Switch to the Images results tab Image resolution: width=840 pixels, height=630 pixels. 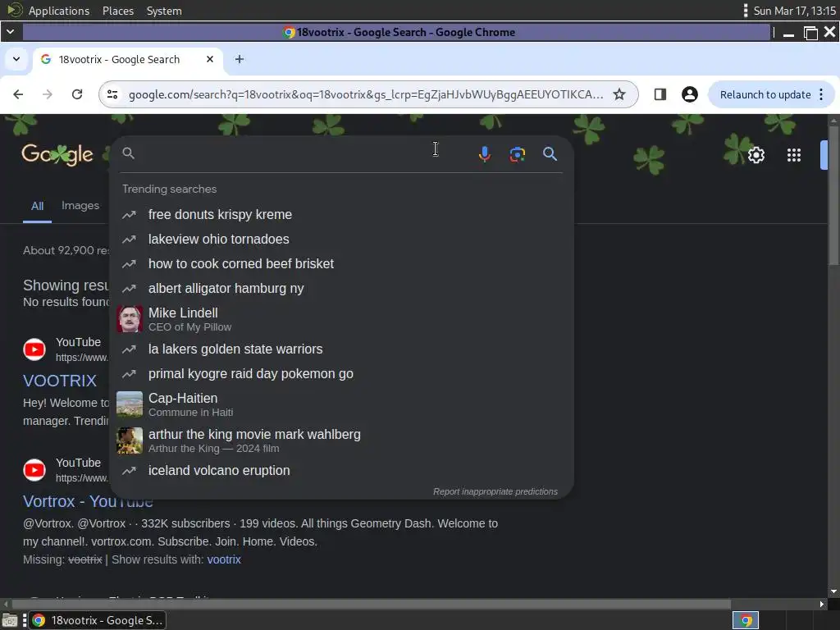click(80, 206)
